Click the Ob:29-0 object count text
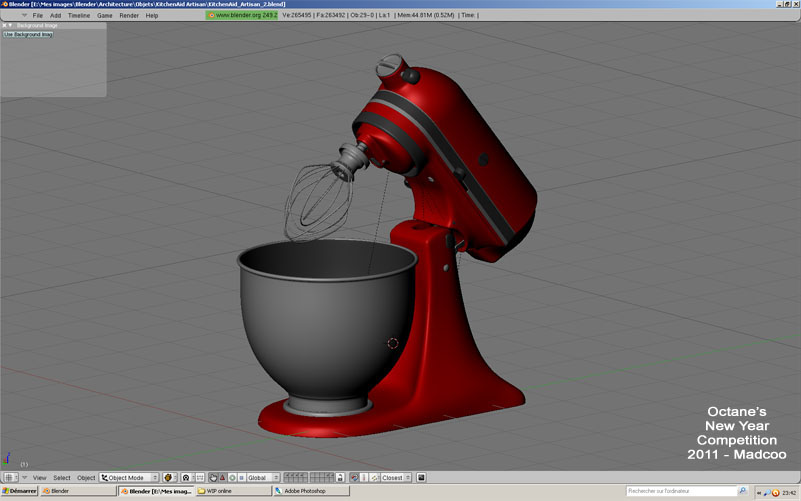801x501 pixels. click(x=362, y=15)
